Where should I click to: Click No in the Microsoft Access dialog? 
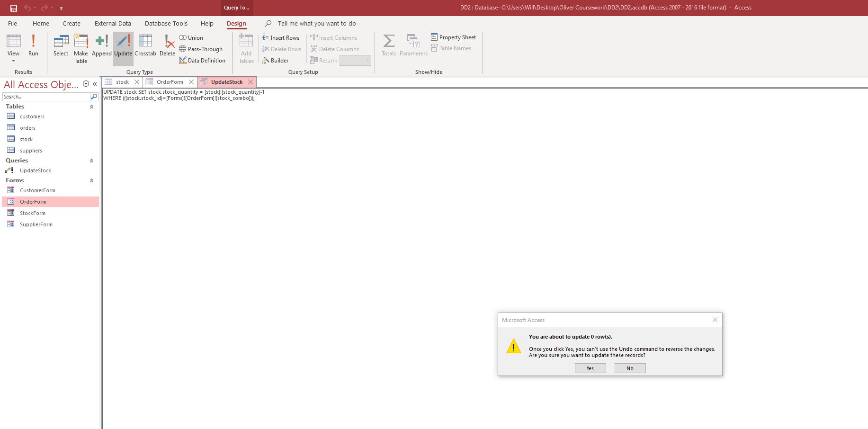630,368
